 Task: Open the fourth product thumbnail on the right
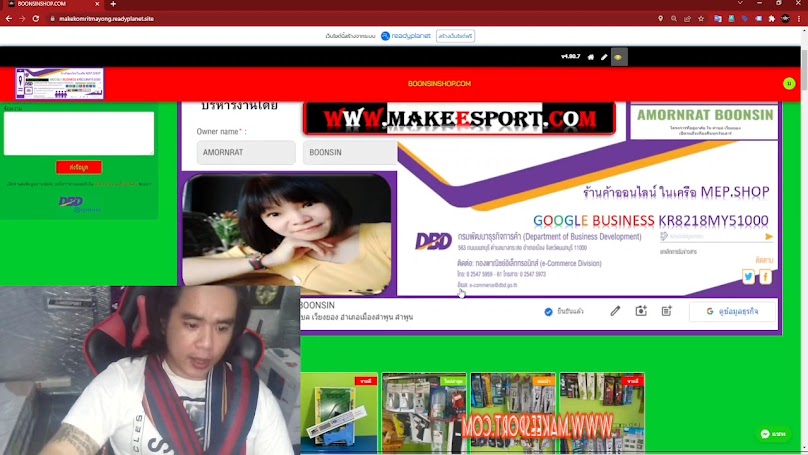[602, 412]
